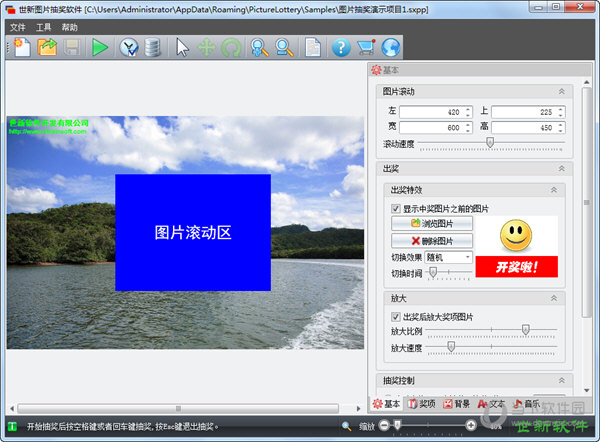Click the 浏览图片 button
600x442 pixels.
coord(432,224)
